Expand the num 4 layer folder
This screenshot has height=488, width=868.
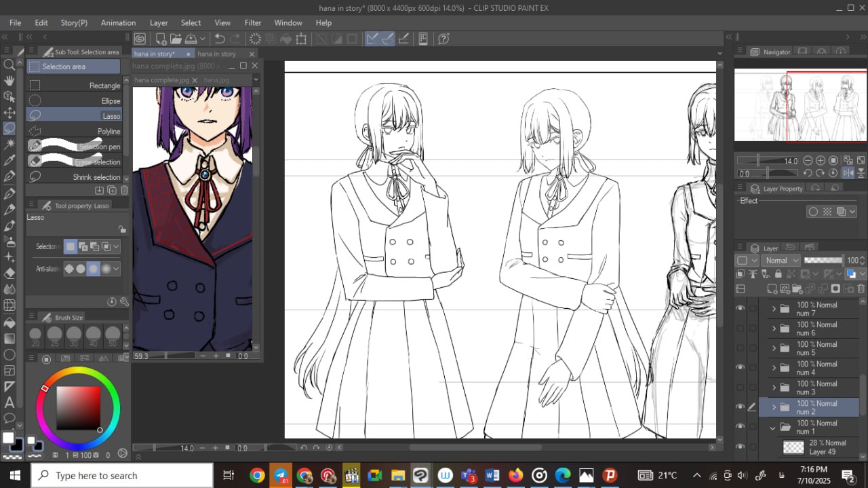[774, 368]
